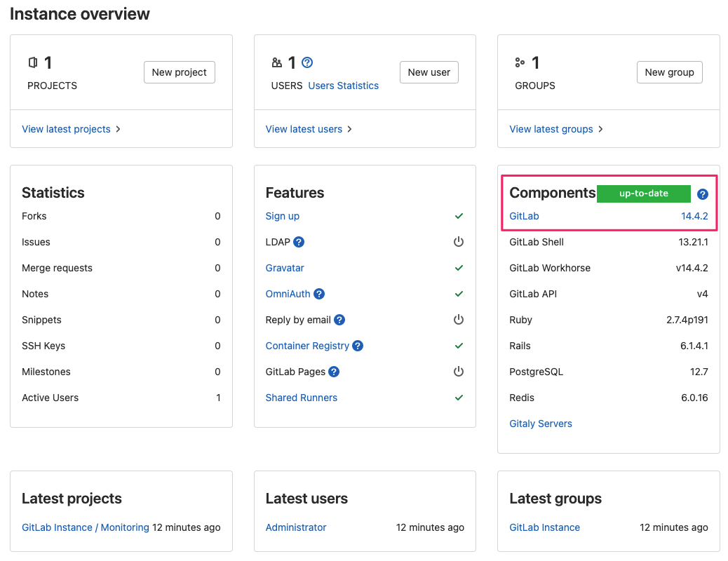
Task: Click the New user button
Action: click(429, 72)
